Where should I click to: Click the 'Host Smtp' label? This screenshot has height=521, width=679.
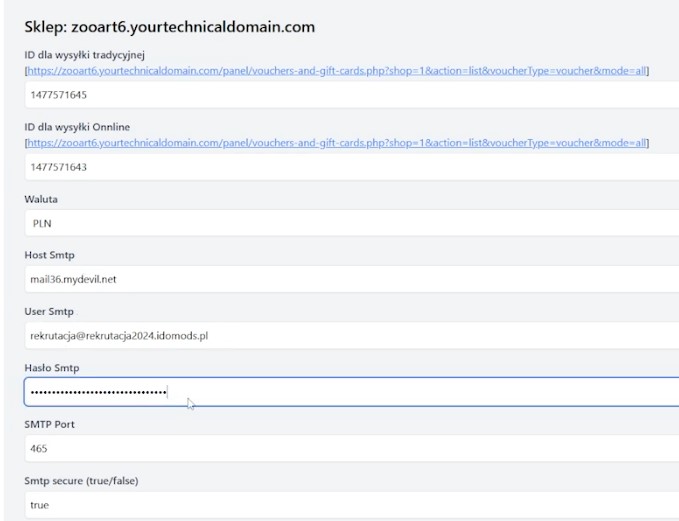(x=49, y=255)
